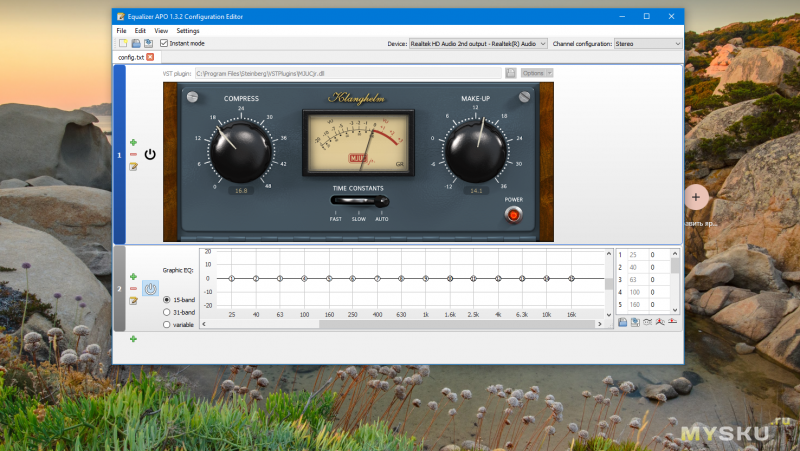
Task: Click the MAKE-UP knob on the plugin
Action: (x=476, y=152)
